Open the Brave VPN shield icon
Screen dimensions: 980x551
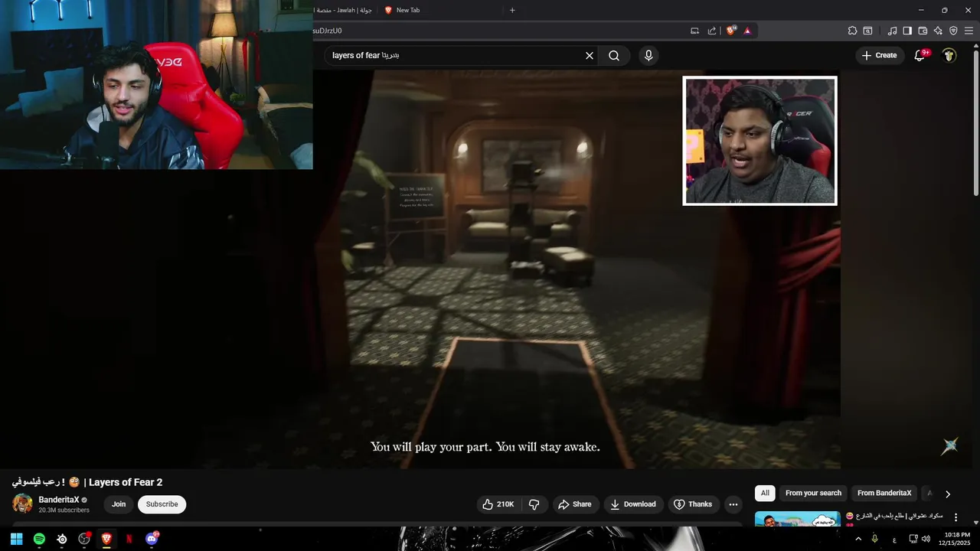(x=953, y=31)
